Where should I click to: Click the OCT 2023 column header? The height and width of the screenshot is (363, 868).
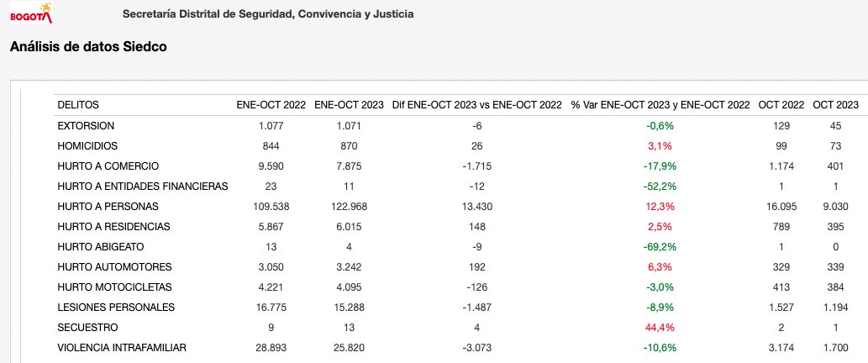[x=835, y=104]
